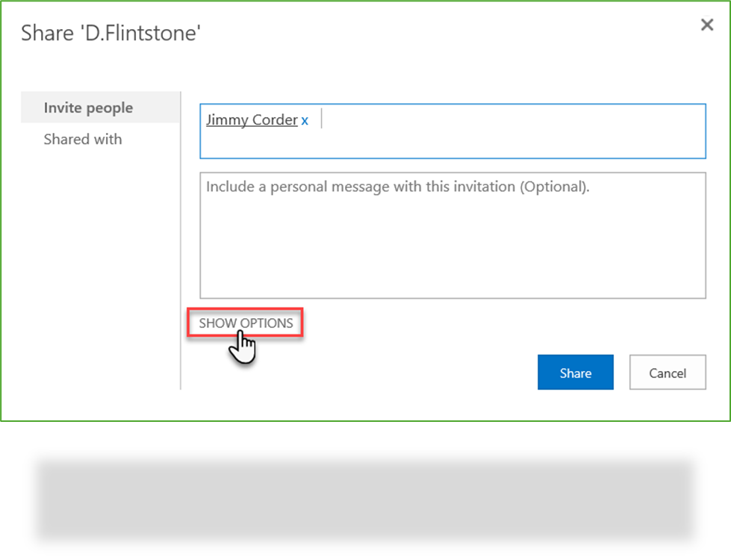Cancel the sharing dialog
The height and width of the screenshot is (560, 731).
pos(668,372)
